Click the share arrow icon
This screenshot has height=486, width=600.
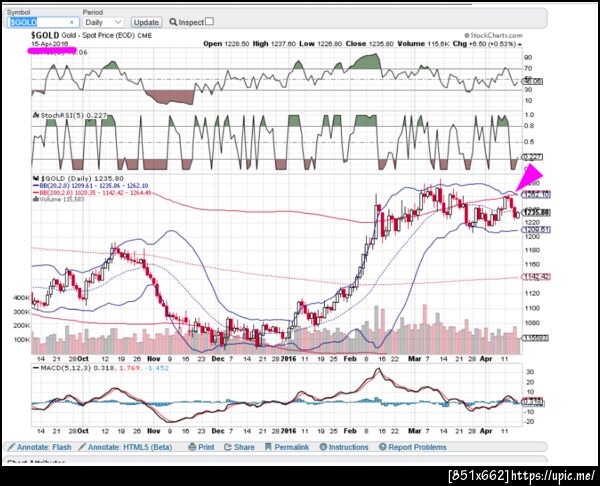pos(228,447)
